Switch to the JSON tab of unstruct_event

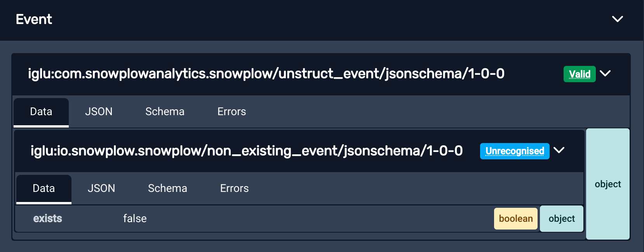pyautogui.click(x=99, y=112)
